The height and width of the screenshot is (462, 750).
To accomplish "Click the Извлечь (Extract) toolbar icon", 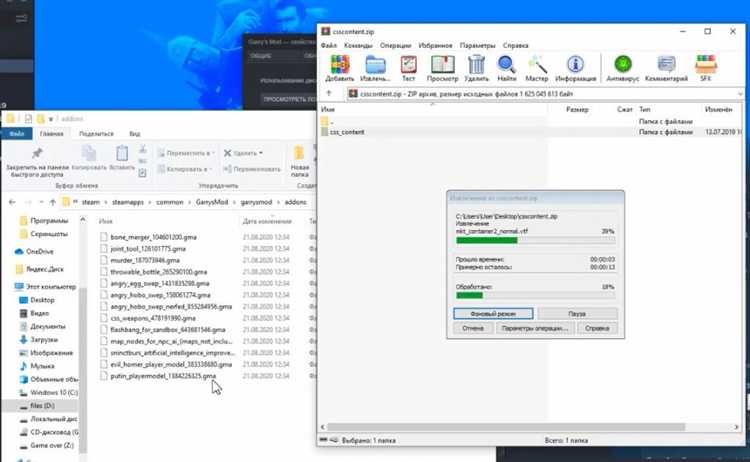I will (x=374, y=67).
